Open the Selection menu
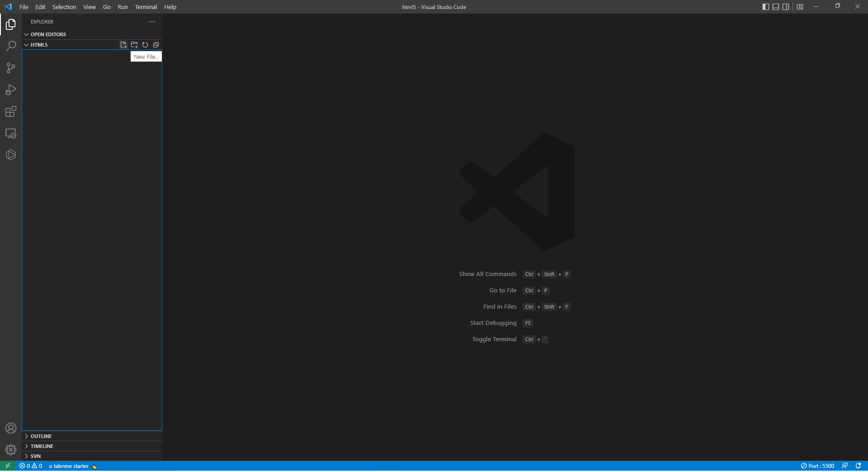This screenshot has width=868, height=472. tap(64, 7)
